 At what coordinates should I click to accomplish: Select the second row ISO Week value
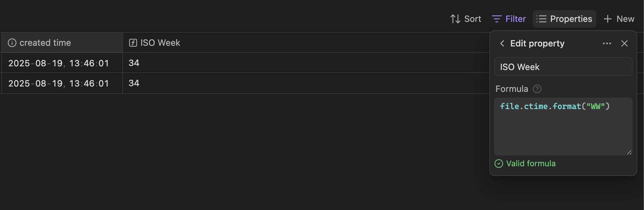(134, 83)
